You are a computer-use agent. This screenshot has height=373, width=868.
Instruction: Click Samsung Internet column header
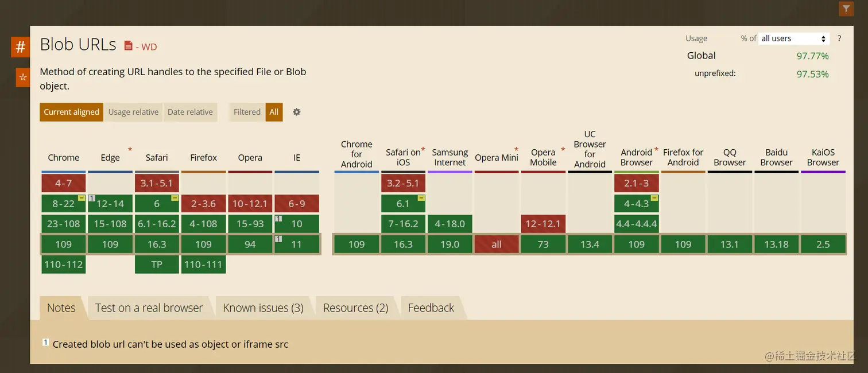(450, 157)
